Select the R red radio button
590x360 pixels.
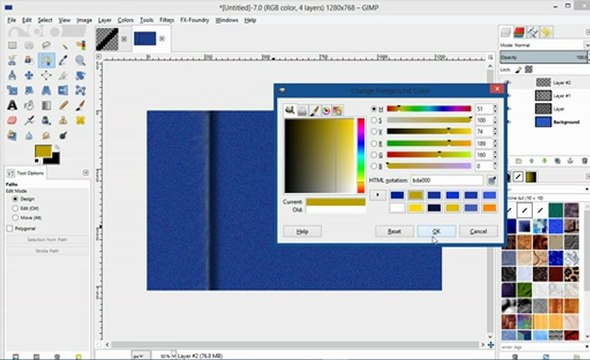pyautogui.click(x=374, y=143)
